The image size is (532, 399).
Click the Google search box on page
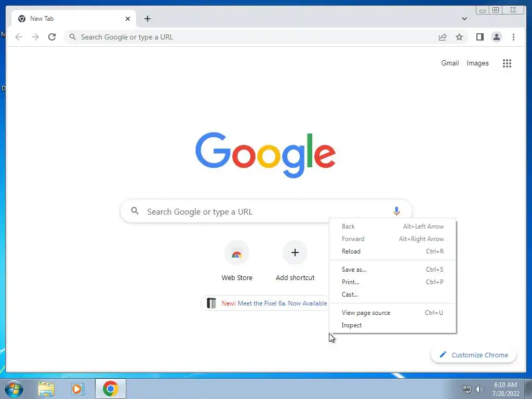[x=267, y=211]
